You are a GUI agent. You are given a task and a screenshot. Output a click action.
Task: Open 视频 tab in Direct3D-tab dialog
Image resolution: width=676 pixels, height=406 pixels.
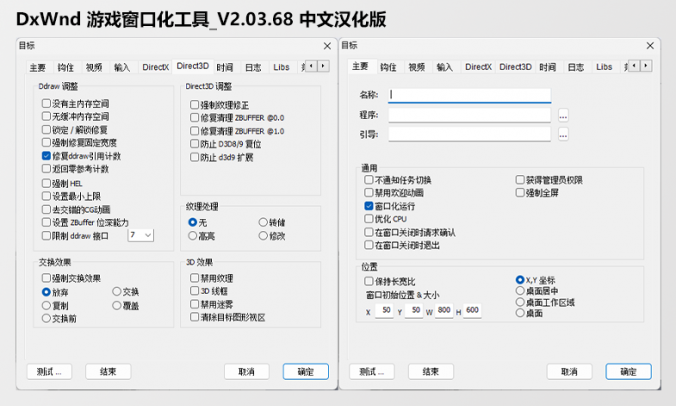94,67
